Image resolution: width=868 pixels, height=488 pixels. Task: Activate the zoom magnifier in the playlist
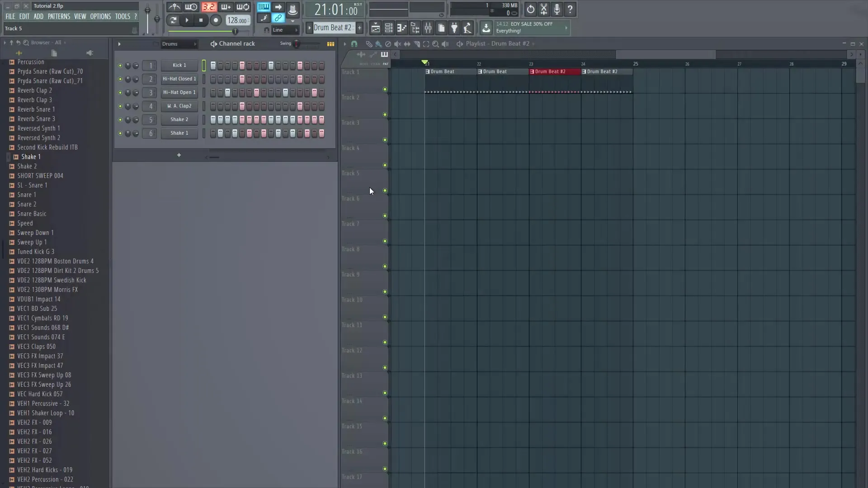(x=435, y=44)
